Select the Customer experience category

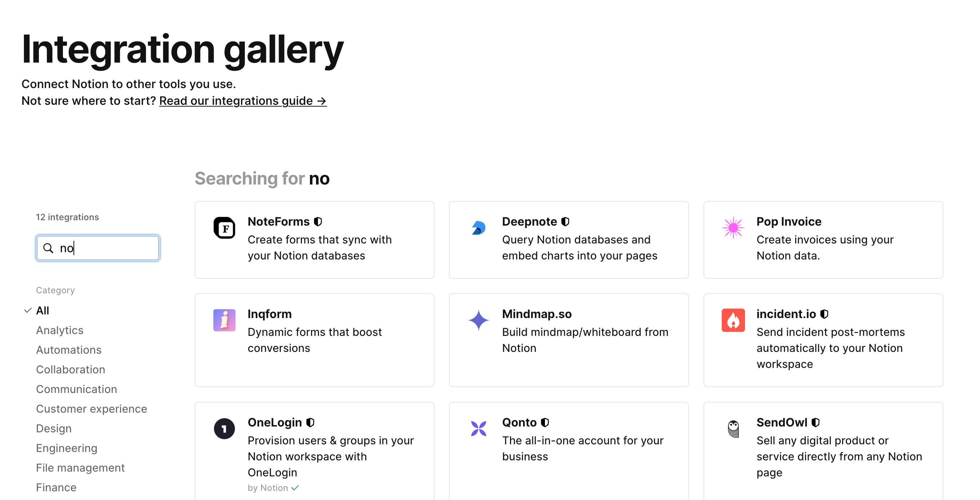coord(91,408)
